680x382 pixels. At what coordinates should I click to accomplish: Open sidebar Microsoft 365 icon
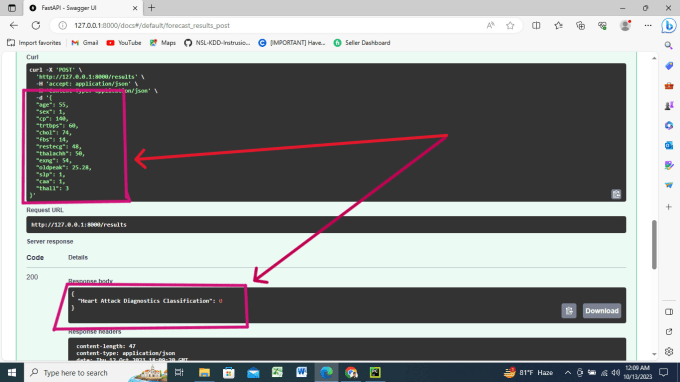point(669,125)
